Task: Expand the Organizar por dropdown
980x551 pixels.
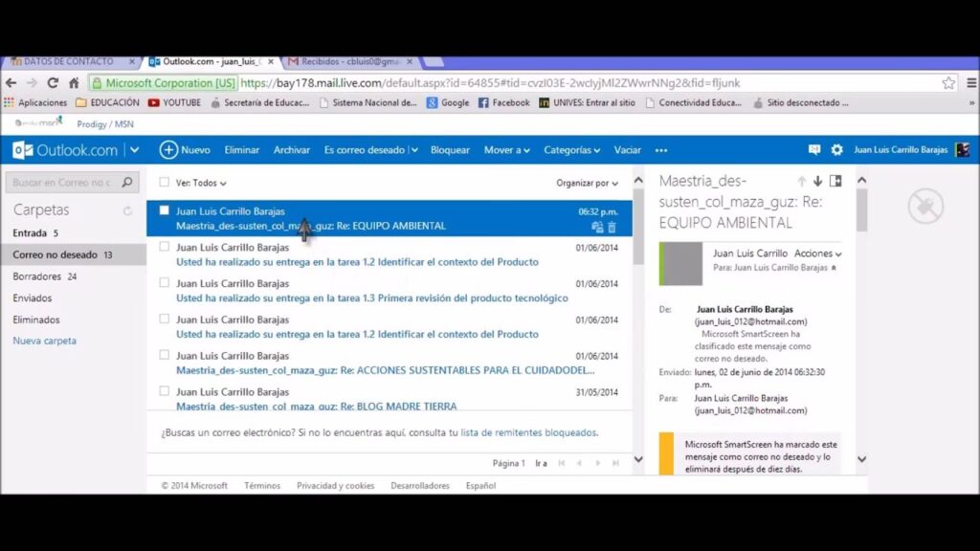Action: click(x=587, y=183)
